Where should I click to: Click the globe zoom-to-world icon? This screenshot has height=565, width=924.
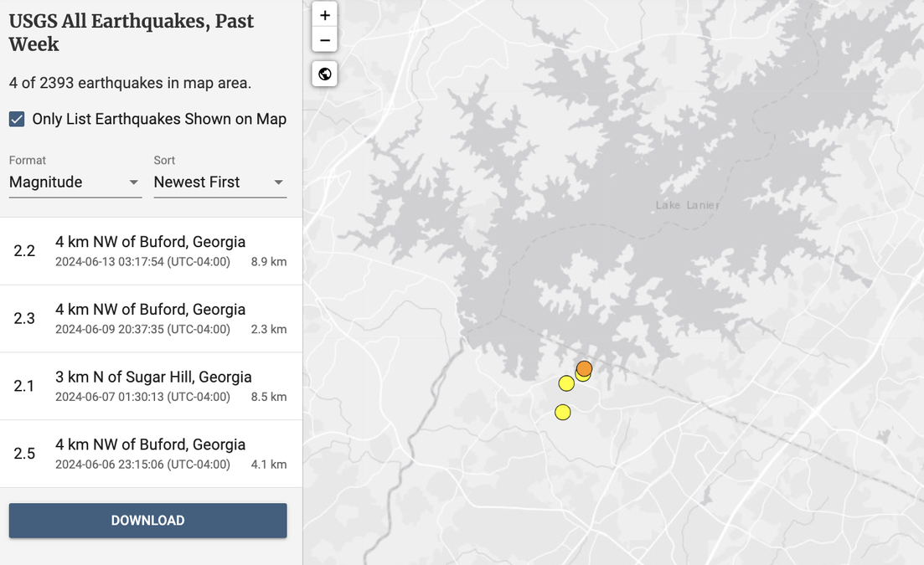tap(325, 74)
